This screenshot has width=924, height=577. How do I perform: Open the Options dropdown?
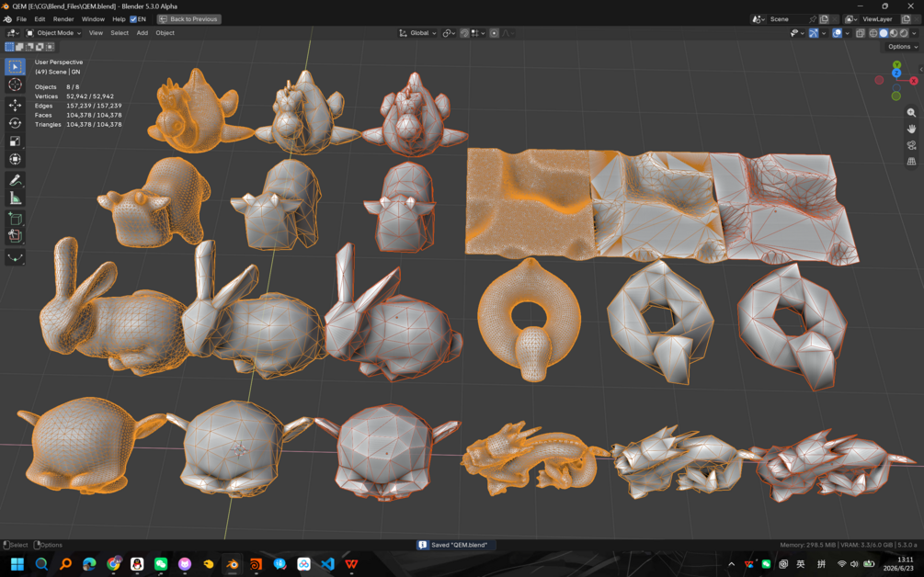903,47
